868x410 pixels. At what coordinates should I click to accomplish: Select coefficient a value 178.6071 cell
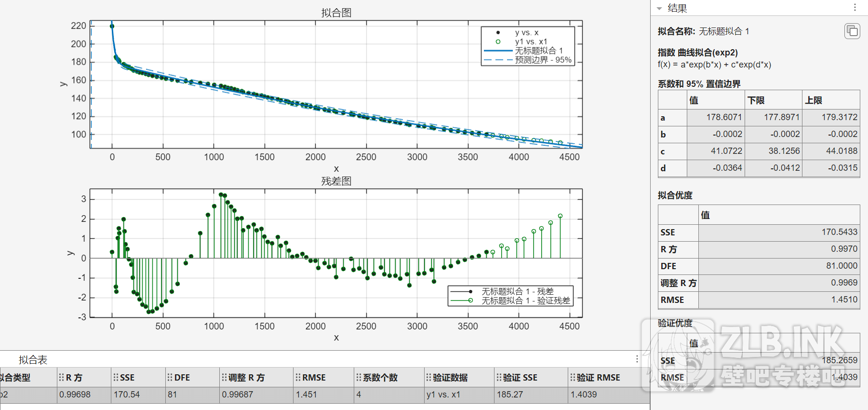tap(716, 117)
